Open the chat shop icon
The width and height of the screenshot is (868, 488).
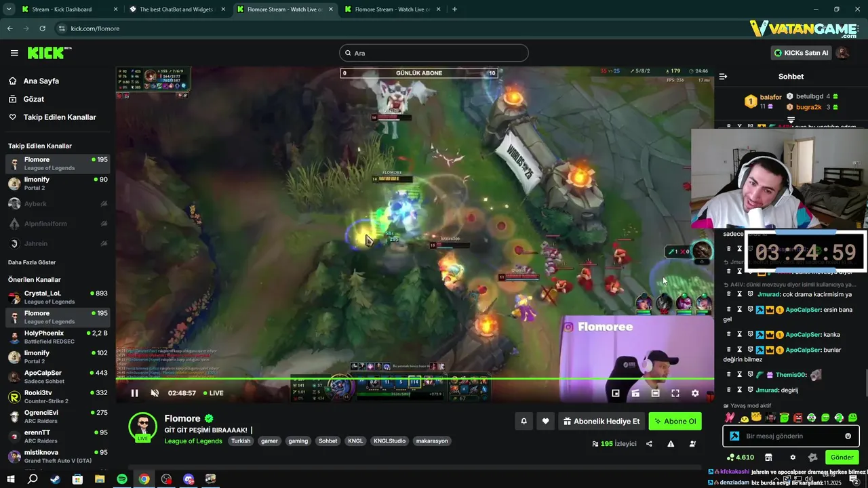(x=768, y=457)
